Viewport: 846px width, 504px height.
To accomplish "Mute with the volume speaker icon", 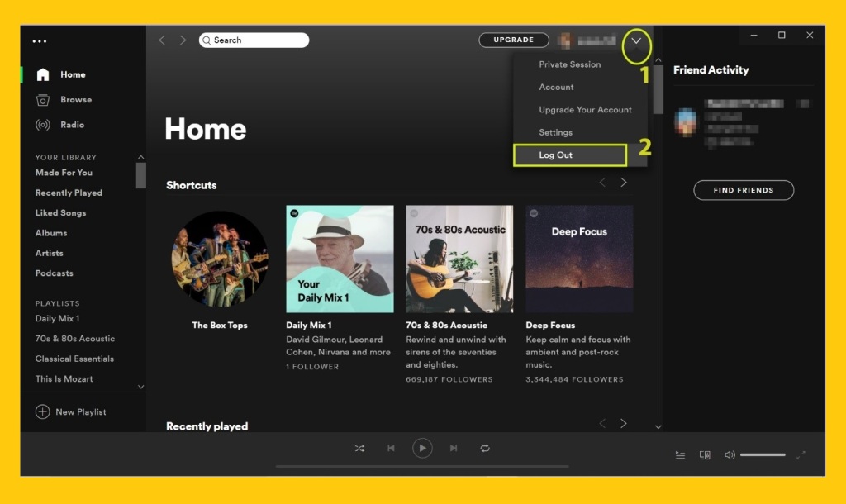I will coord(730,455).
